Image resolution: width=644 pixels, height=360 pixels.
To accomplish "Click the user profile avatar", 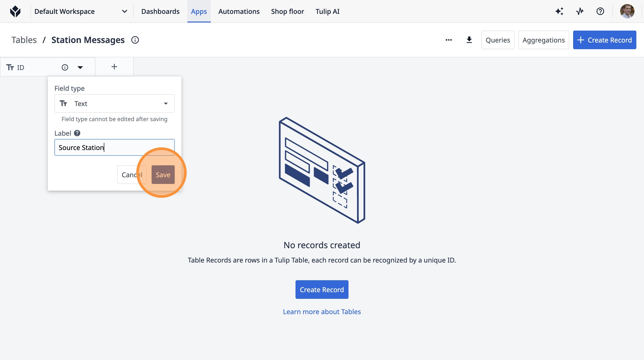I will 627,11.
